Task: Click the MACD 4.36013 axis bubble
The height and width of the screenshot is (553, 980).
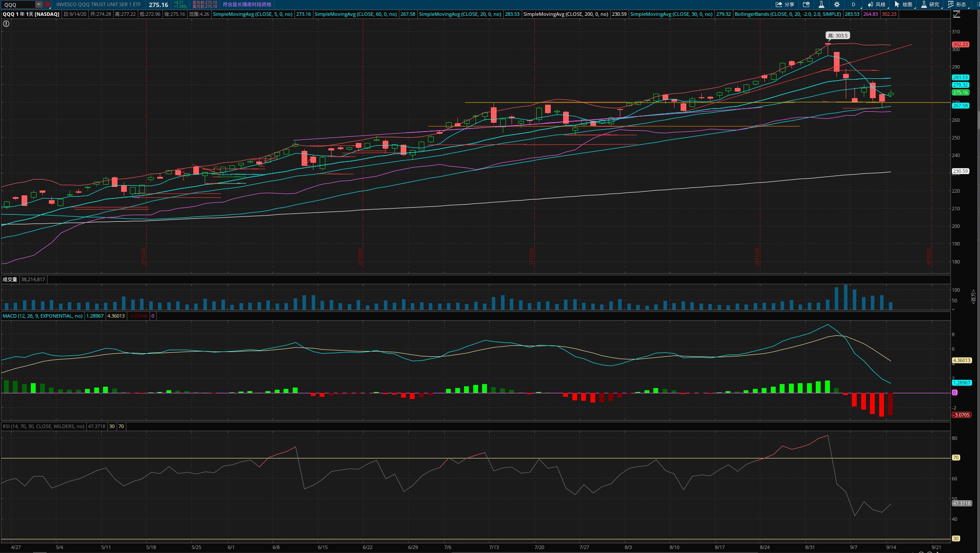Action: [962, 360]
